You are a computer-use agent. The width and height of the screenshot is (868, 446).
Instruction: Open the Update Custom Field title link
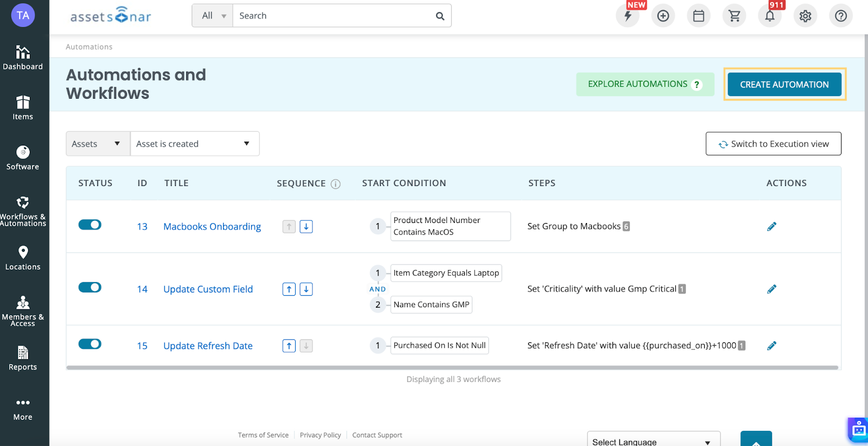click(x=208, y=289)
